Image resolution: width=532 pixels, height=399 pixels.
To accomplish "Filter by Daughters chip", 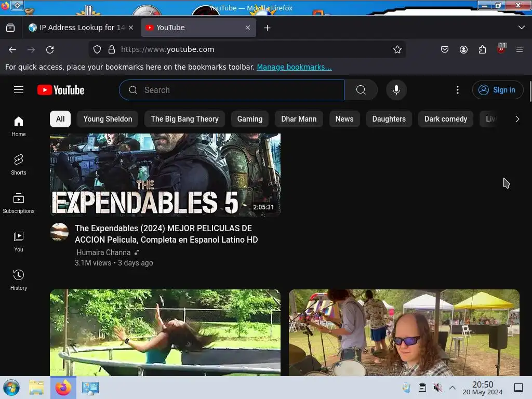I will pyautogui.click(x=389, y=119).
